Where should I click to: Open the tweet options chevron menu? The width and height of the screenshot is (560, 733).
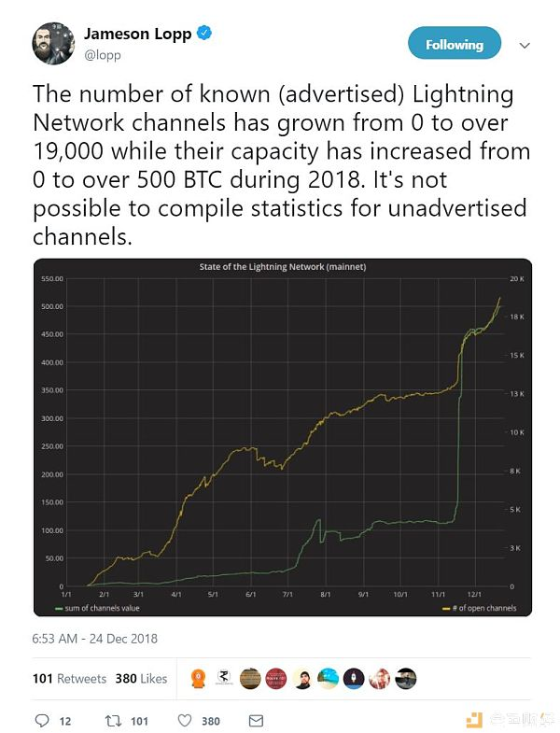pyautogui.click(x=525, y=46)
